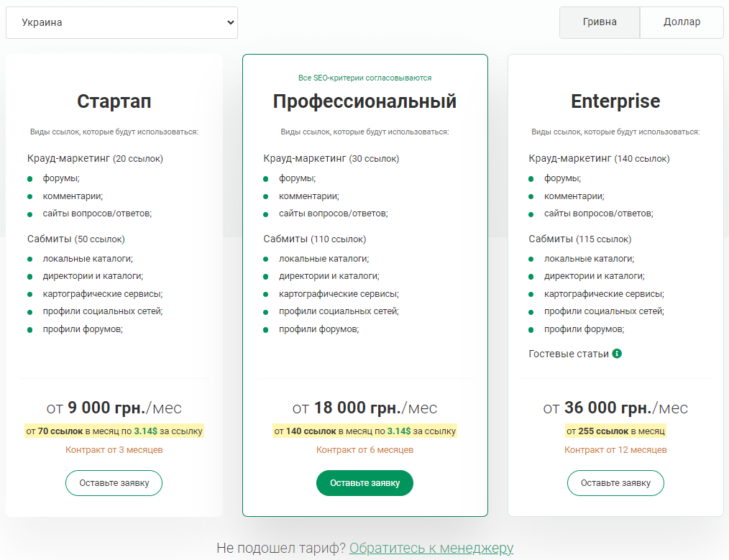
Task: Click the Стартап plan heading
Action: click(114, 101)
